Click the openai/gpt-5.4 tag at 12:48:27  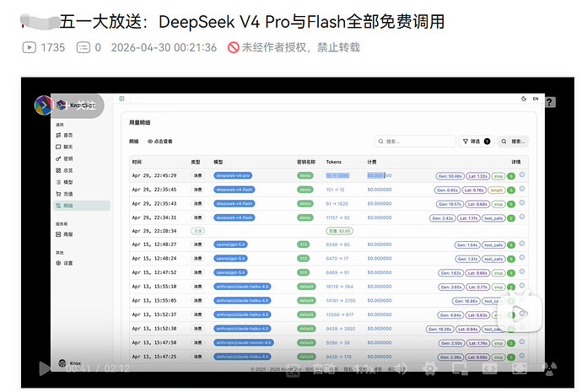[x=230, y=244]
